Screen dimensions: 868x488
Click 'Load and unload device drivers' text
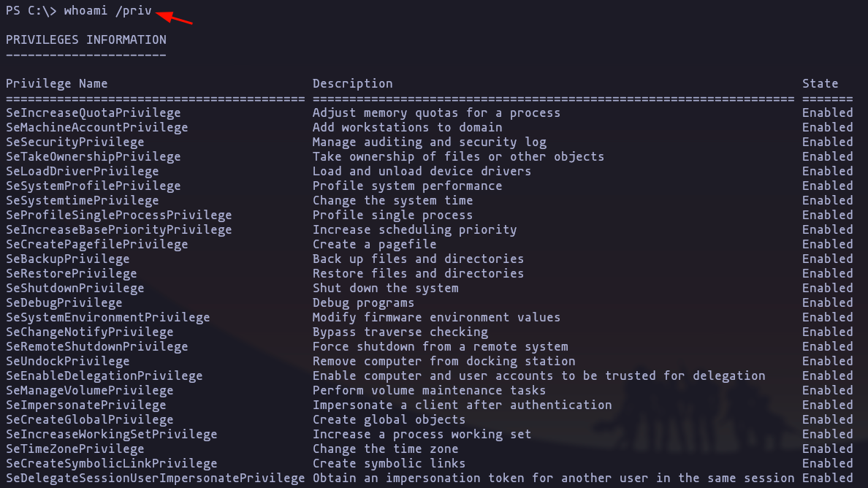point(422,171)
